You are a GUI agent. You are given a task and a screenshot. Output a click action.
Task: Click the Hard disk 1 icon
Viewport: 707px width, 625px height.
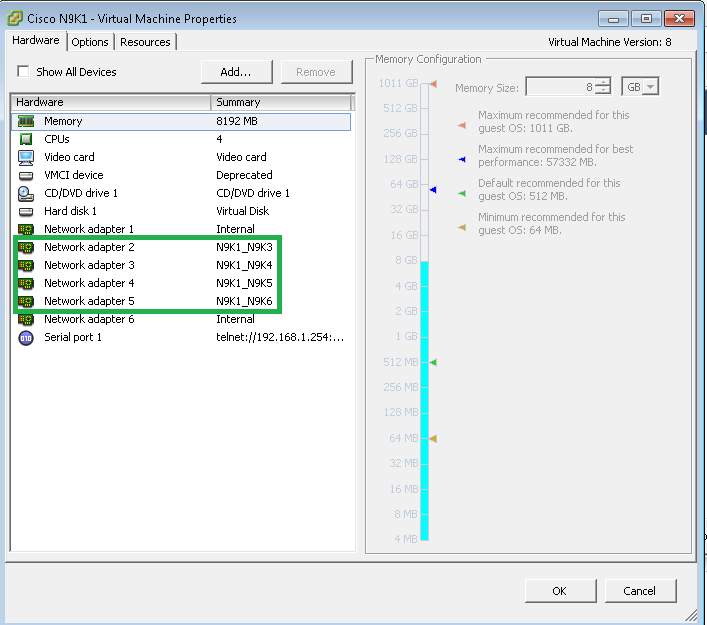26,211
